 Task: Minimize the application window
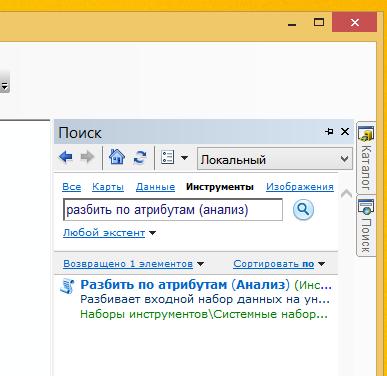pyautogui.click(x=292, y=24)
